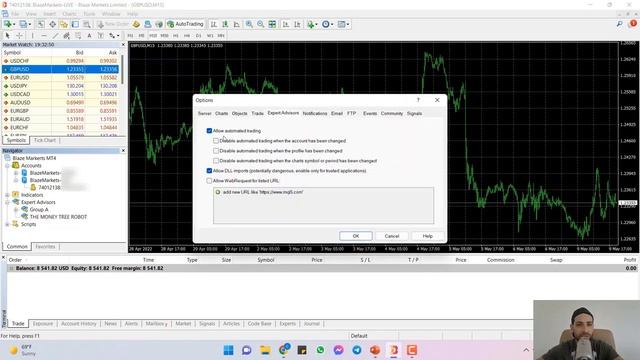
Task: Zoom in the chart with magnifier plus
Action: pyautogui.click(x=249, y=24)
